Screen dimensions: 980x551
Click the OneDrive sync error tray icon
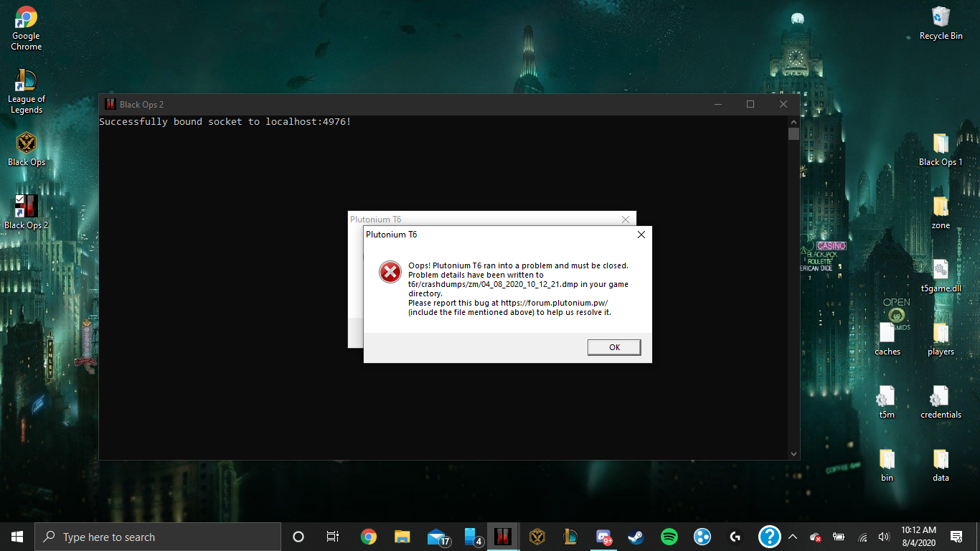815,537
